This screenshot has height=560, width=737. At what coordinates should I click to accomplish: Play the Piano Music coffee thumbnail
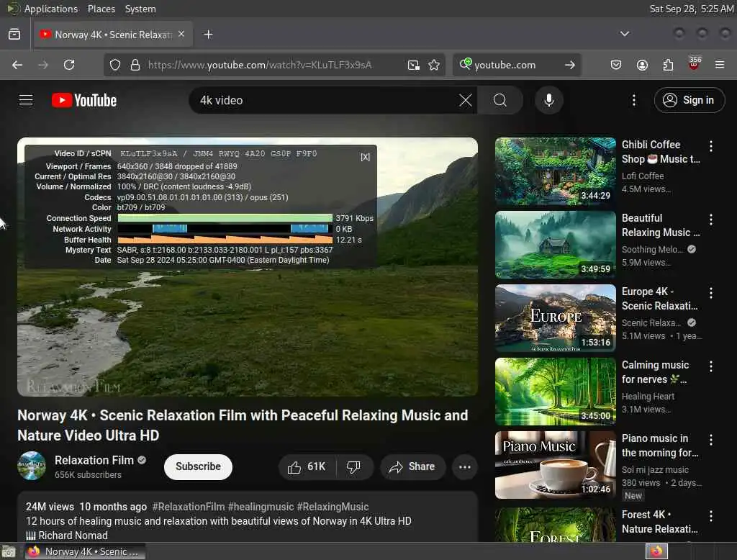pyautogui.click(x=555, y=464)
